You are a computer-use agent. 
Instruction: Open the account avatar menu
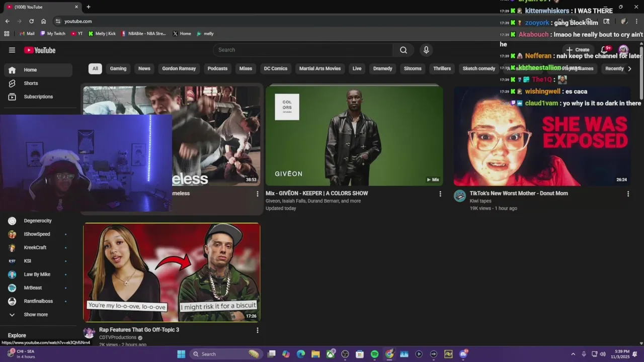tap(623, 50)
